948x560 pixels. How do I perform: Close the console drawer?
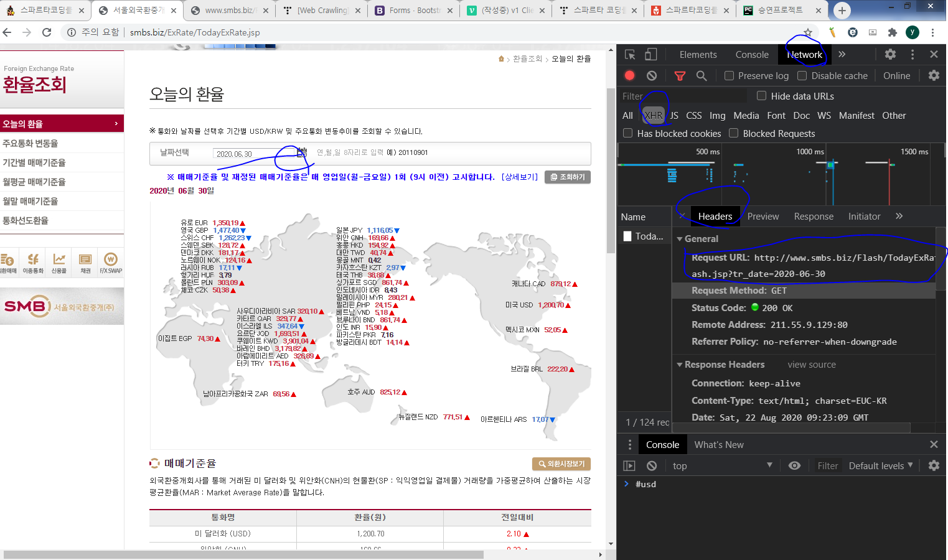click(934, 444)
